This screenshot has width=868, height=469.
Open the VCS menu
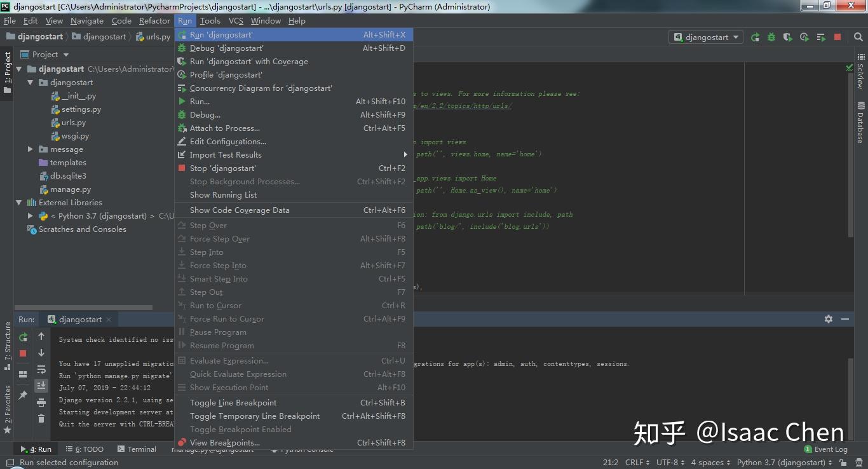pyautogui.click(x=235, y=20)
